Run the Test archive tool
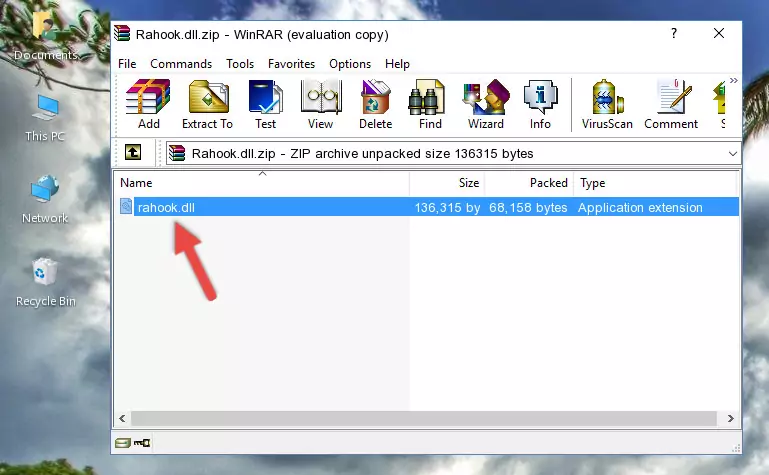769x475 pixels. pos(265,104)
